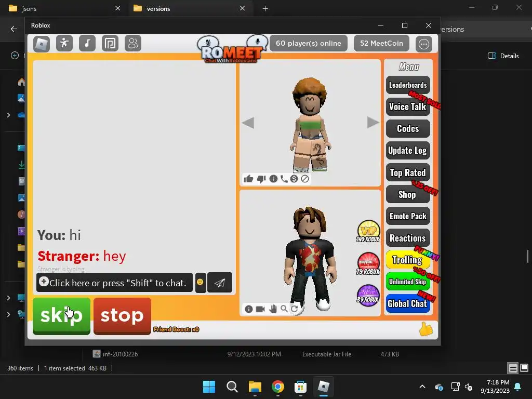
Task: Open the Details pane in File Explorer
Action: tap(503, 56)
